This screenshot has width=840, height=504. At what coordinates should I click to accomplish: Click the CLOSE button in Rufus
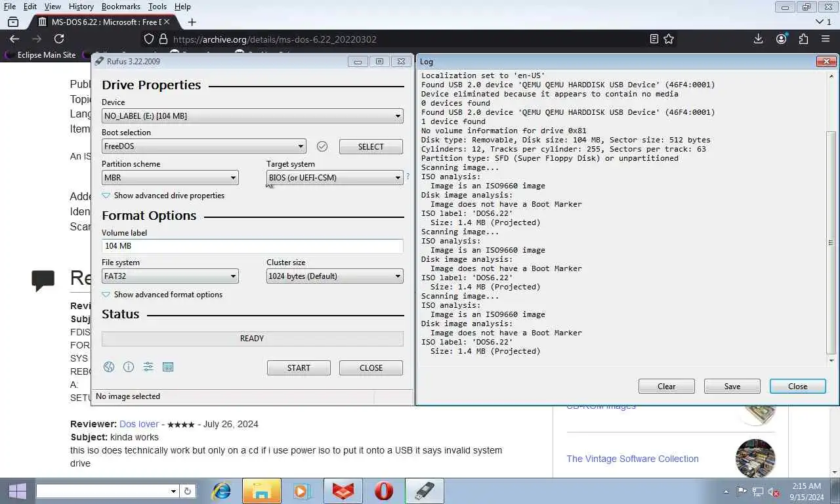click(x=371, y=368)
